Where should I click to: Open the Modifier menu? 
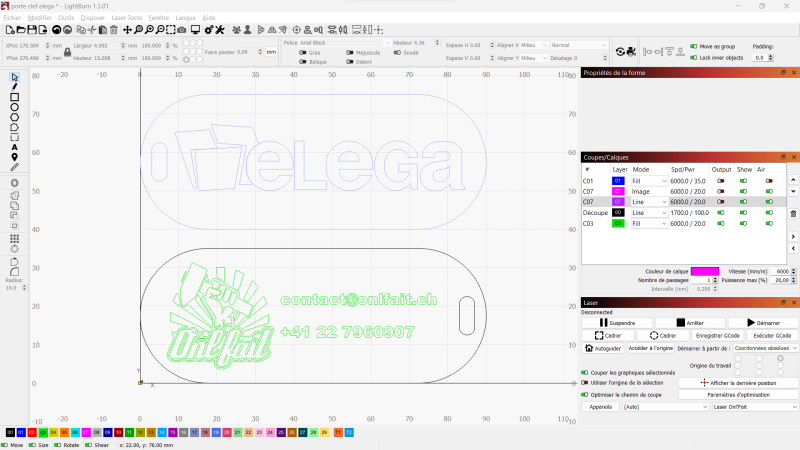[39, 18]
